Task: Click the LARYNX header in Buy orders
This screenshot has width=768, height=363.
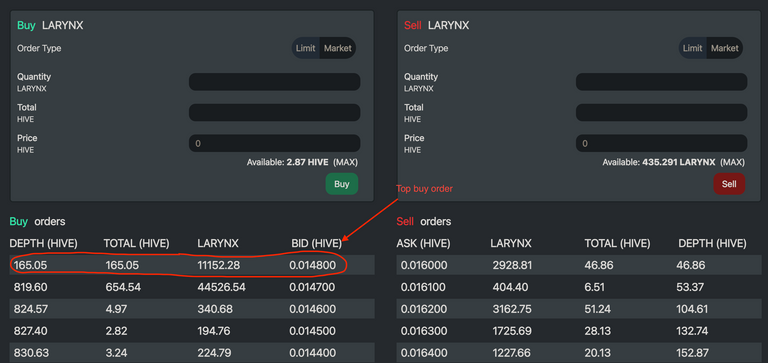Action: point(218,243)
